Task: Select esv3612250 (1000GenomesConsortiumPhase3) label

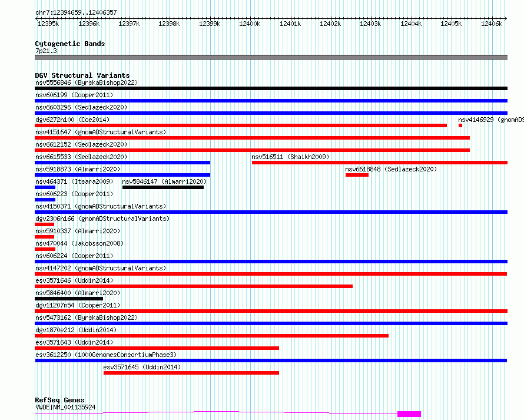Action: tap(106, 355)
